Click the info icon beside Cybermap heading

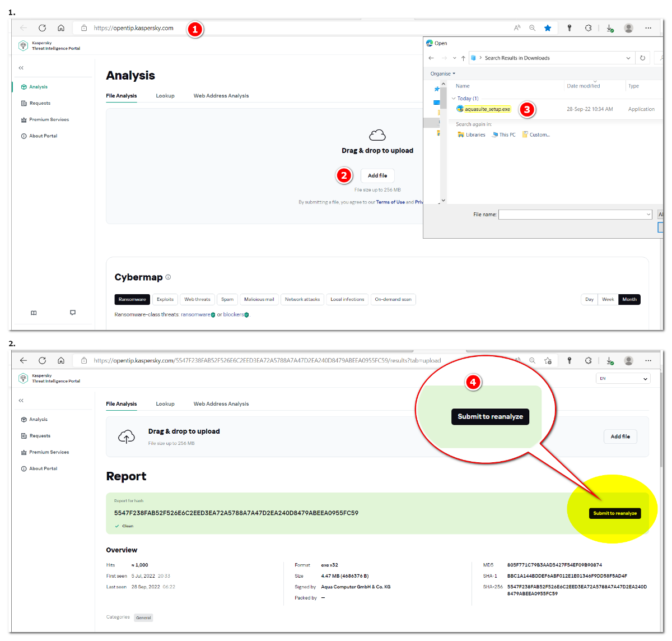pos(168,277)
